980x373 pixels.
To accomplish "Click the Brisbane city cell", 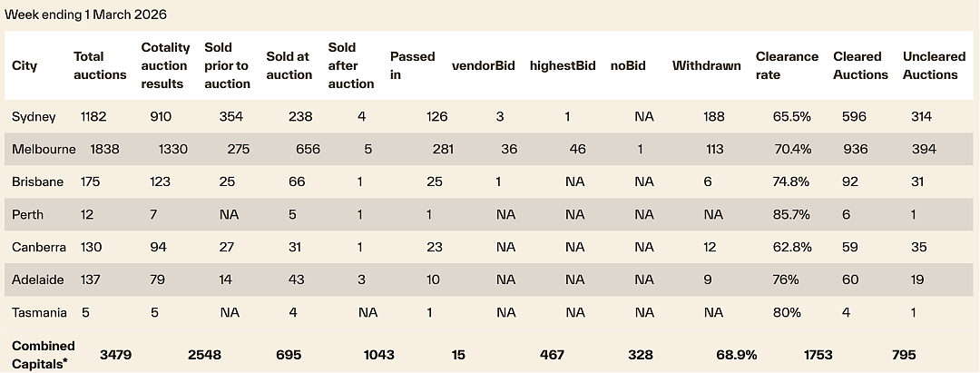I will (x=37, y=182).
